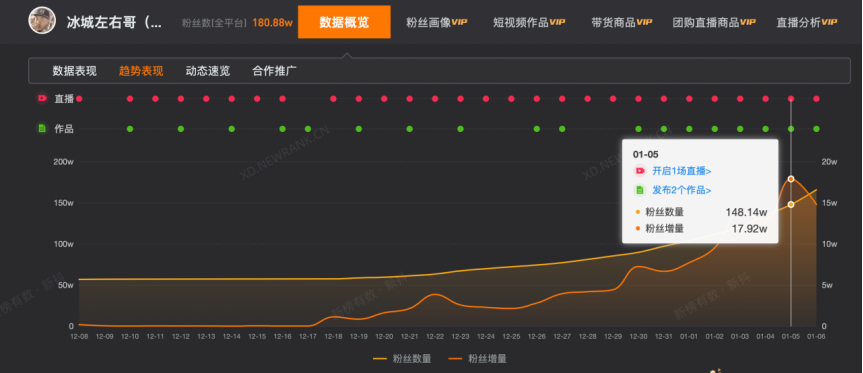Click the 直播 dot for 12-20

tap(384, 99)
